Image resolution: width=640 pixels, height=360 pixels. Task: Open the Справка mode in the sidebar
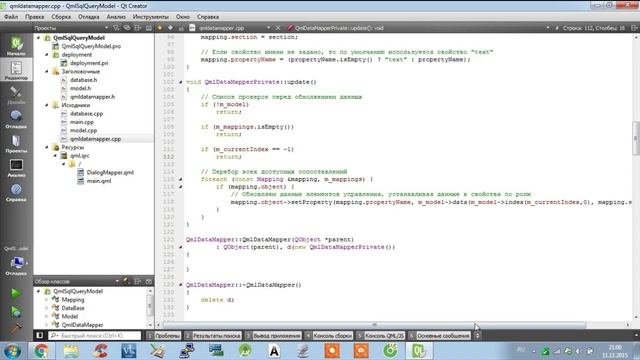point(16,192)
